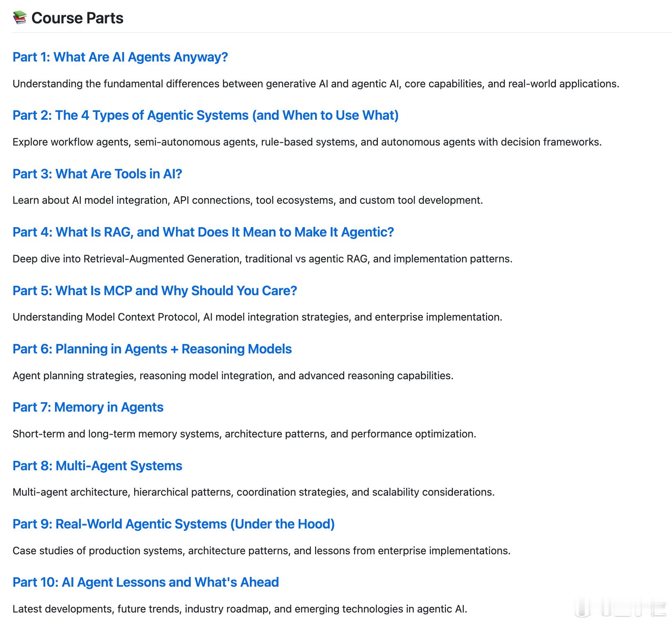Open Part 10: AI Agent Lessons and What's Ahead
The width and height of the screenshot is (672, 624).
(x=146, y=582)
